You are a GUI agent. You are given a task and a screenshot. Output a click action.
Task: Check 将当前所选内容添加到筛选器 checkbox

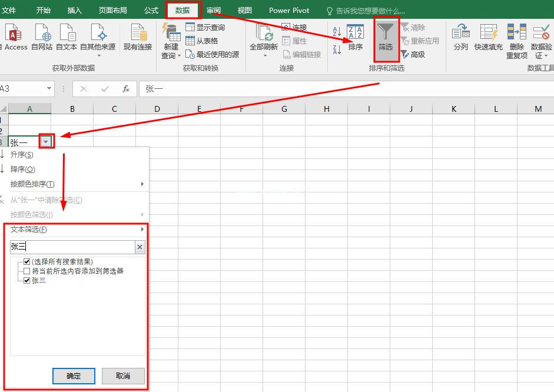[x=26, y=271]
